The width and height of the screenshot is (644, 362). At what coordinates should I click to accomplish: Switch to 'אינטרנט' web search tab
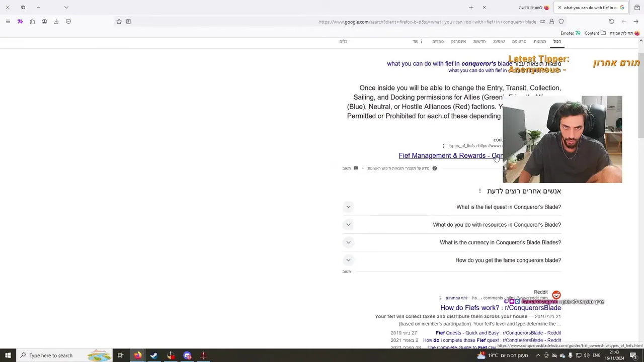pyautogui.click(x=458, y=42)
